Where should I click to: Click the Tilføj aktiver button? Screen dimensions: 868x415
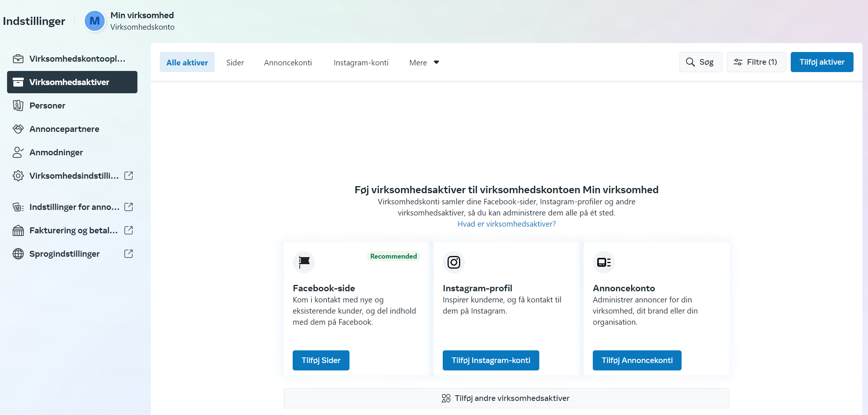(x=822, y=62)
